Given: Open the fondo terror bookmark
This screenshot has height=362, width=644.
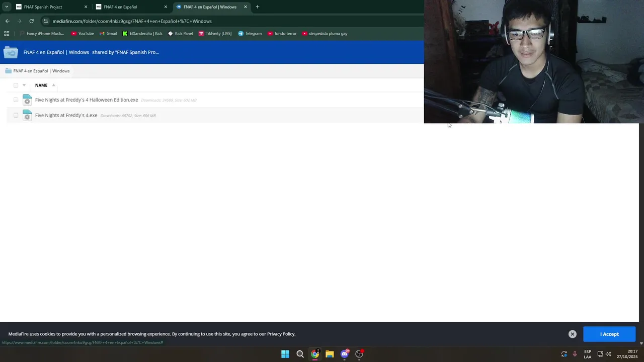Looking at the screenshot, I should click(x=282, y=34).
